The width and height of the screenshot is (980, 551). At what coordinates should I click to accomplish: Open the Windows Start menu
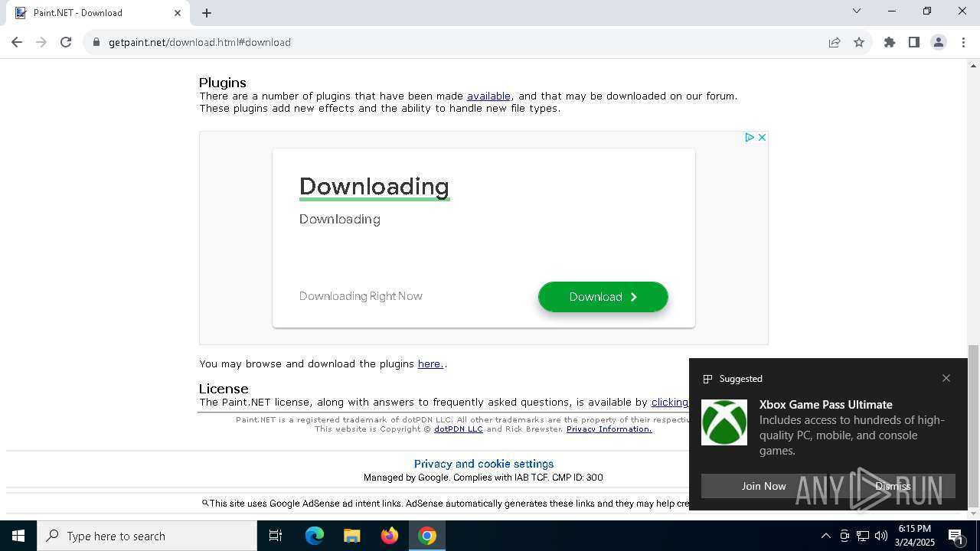(x=18, y=536)
